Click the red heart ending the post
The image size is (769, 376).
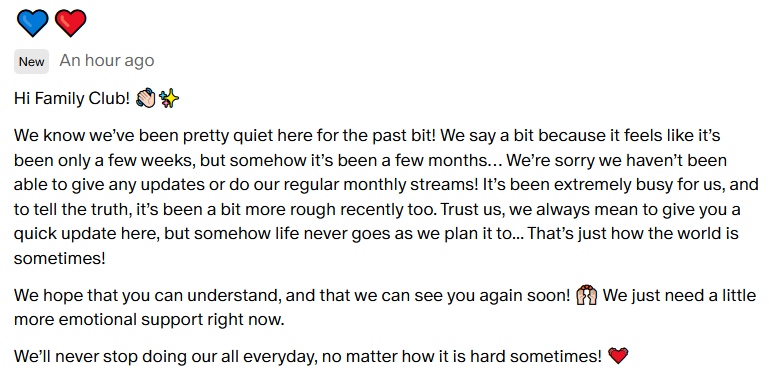pyautogui.click(x=618, y=356)
